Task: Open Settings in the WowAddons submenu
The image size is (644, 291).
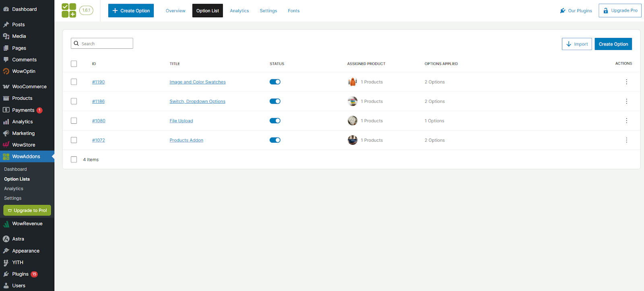Action: (13, 198)
